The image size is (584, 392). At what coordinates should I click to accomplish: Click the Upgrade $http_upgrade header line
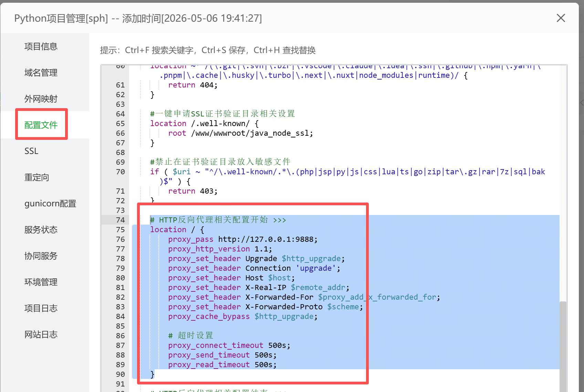click(257, 258)
